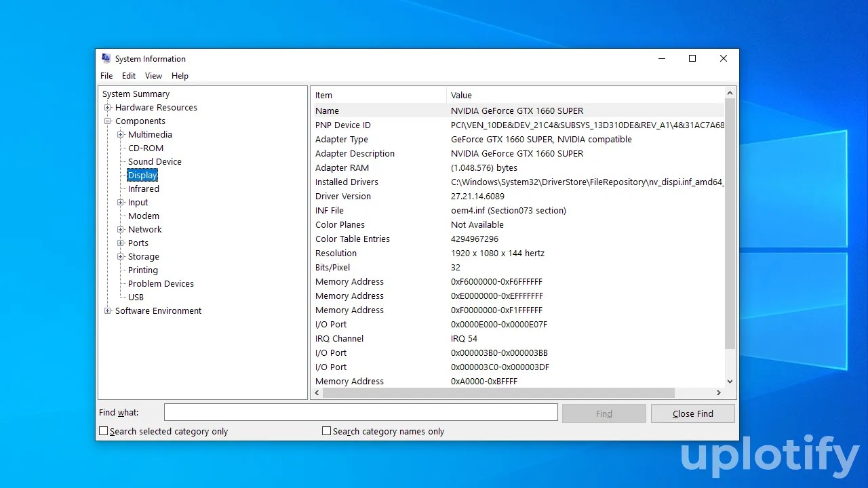Click in the Find what field

point(361,413)
